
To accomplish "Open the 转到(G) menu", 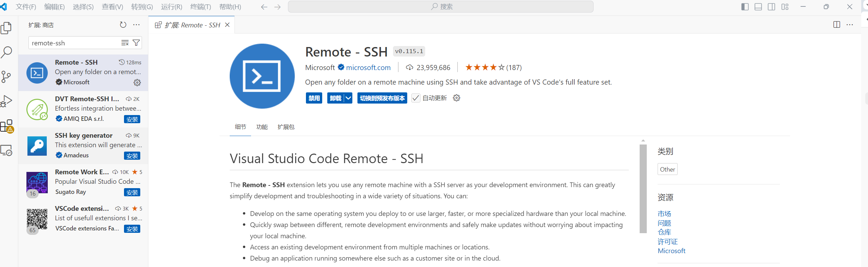I will [142, 7].
